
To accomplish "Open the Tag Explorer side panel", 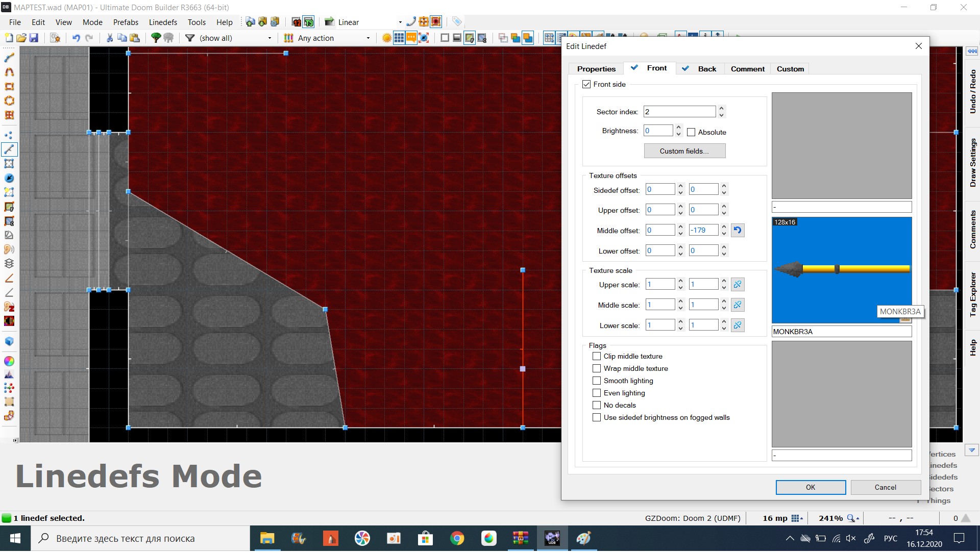I will [x=972, y=295].
